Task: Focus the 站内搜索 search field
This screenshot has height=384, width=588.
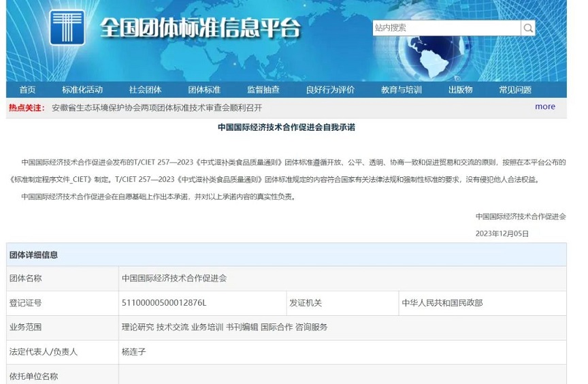Action: coord(446,28)
